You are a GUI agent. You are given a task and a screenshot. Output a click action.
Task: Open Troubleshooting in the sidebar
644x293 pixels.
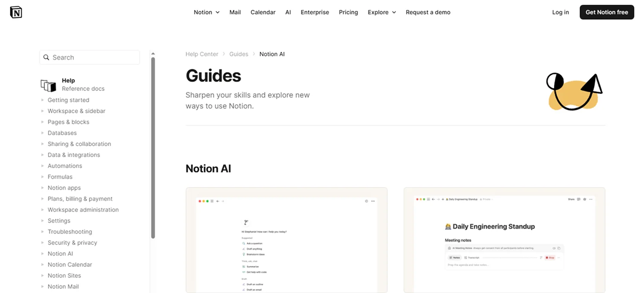tap(70, 232)
